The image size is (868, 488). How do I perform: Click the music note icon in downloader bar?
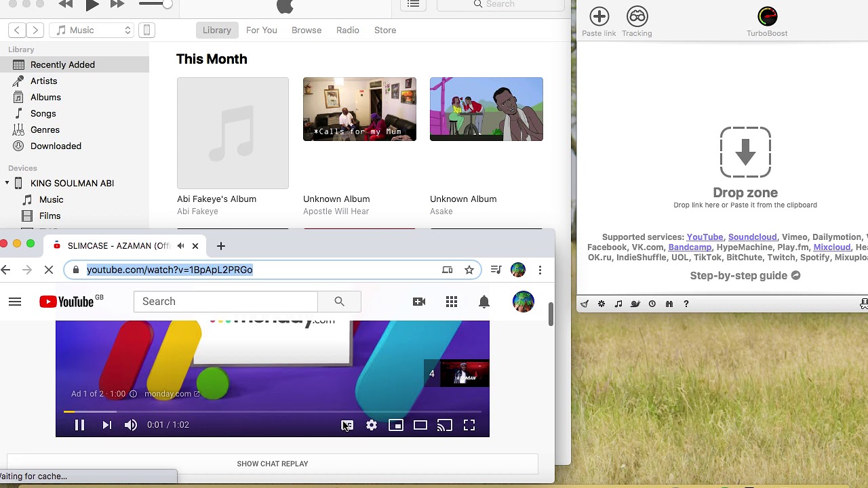[618, 304]
